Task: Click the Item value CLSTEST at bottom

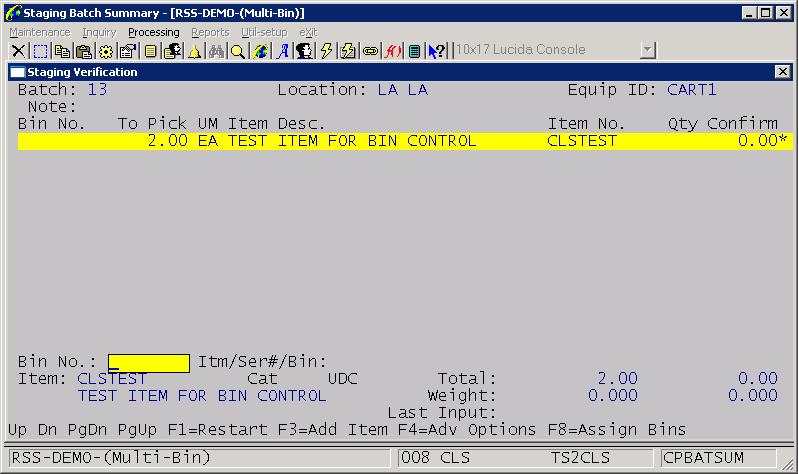Action: coord(112,378)
